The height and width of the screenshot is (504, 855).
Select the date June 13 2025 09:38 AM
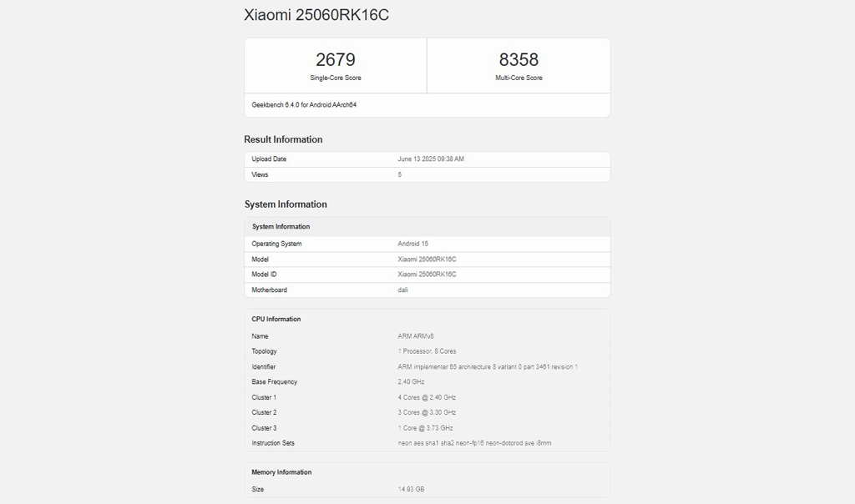[x=431, y=159]
